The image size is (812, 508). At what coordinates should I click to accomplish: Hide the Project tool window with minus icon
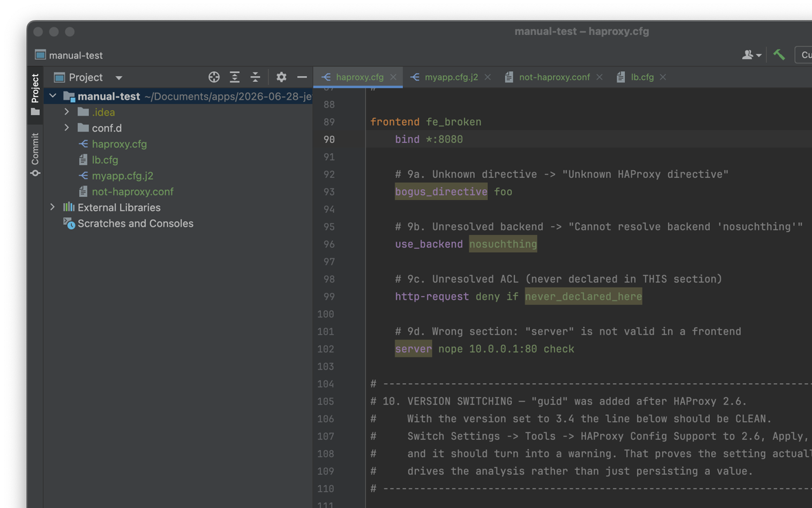tap(302, 77)
